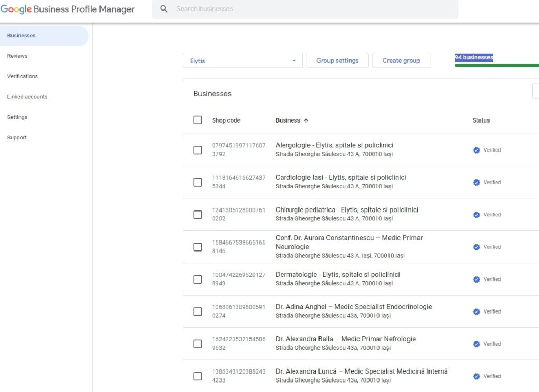This screenshot has width=539, height=392.
Task: Check the box for Chirurgie pediatrica row
Action: tap(197, 215)
